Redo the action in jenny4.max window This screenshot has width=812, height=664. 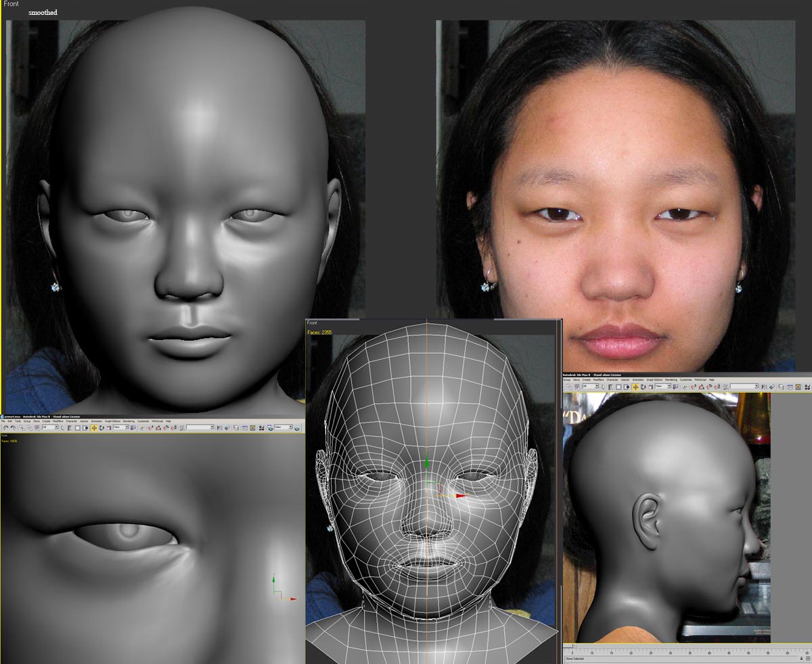pyautogui.click(x=13, y=428)
